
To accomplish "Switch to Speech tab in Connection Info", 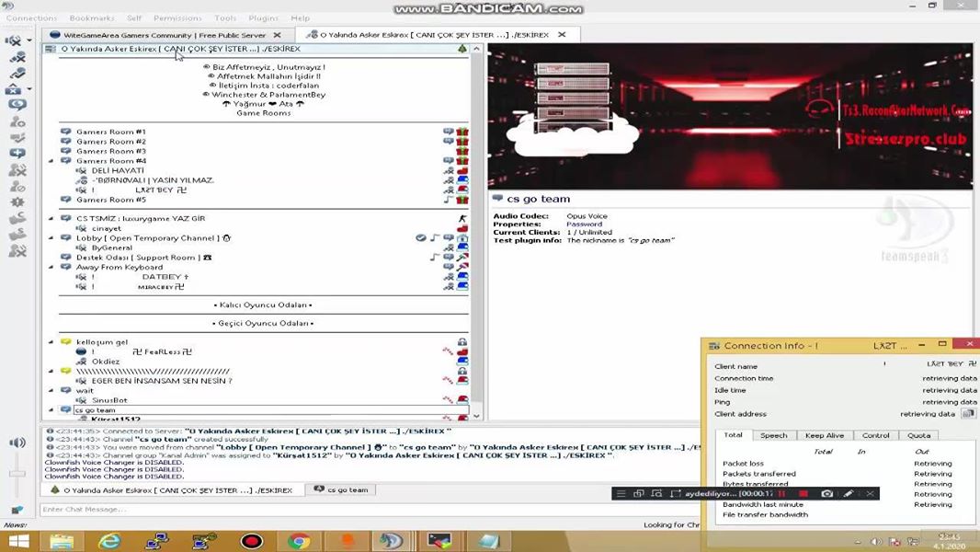I will tap(773, 436).
